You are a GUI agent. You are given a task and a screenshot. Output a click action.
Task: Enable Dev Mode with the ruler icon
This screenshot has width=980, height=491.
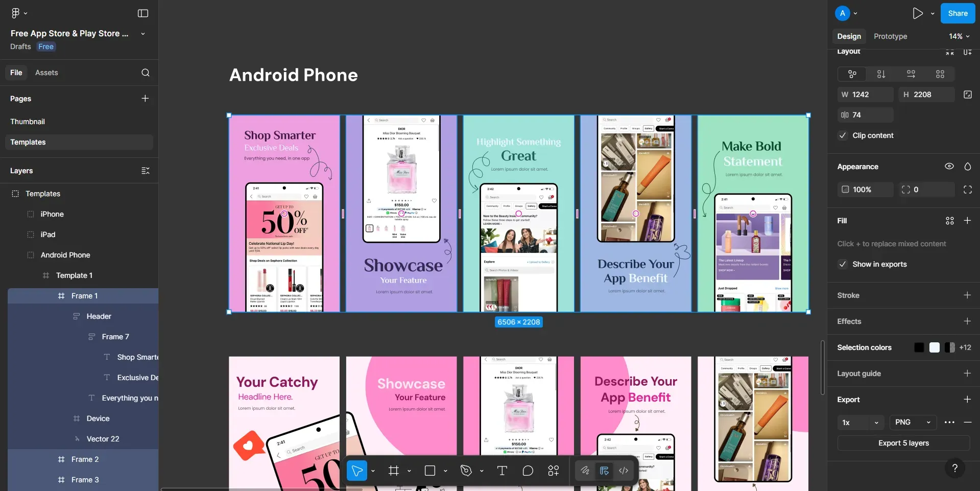pyautogui.click(x=604, y=471)
